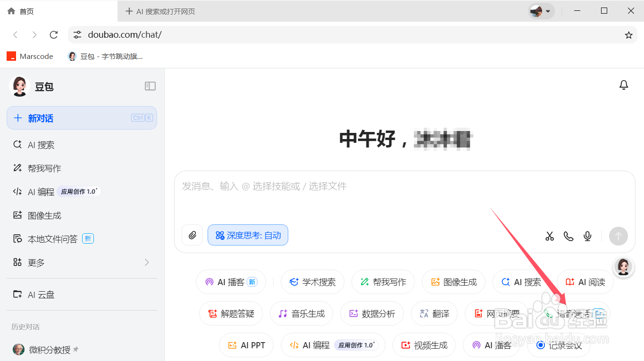This screenshot has width=644, height=361.
Task: Open 本地文件问答 in the sidebar
Action: click(82, 239)
